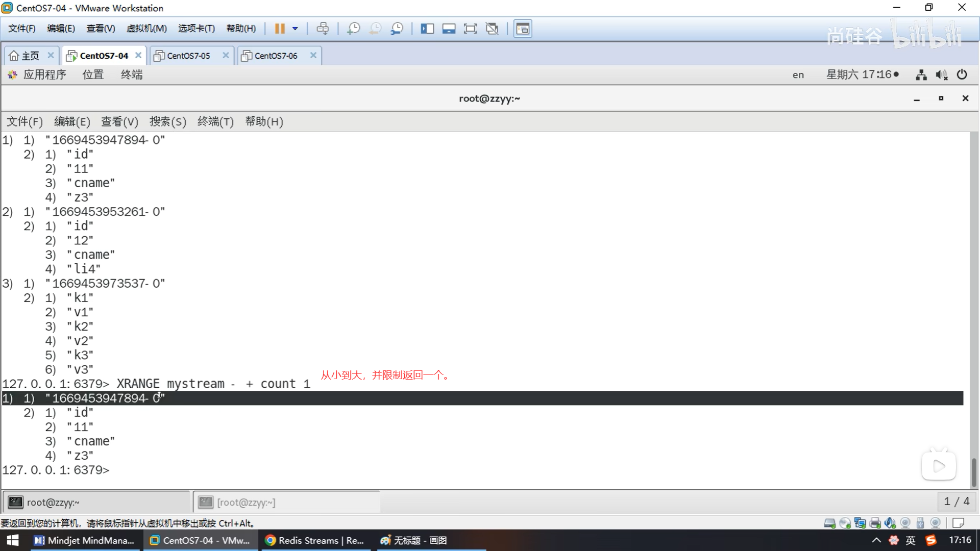This screenshot has width=980, height=551.
Task: Toggle the console view button
Action: pos(523,29)
